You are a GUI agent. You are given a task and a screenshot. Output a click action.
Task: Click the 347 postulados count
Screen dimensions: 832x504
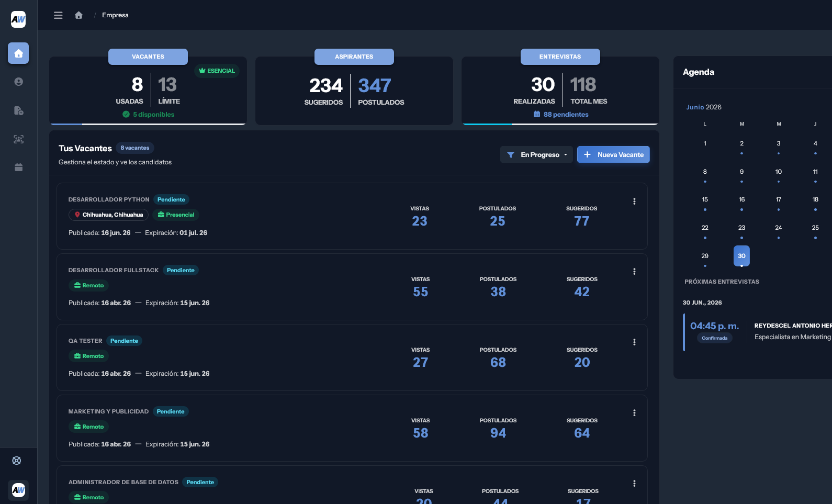[375, 86]
